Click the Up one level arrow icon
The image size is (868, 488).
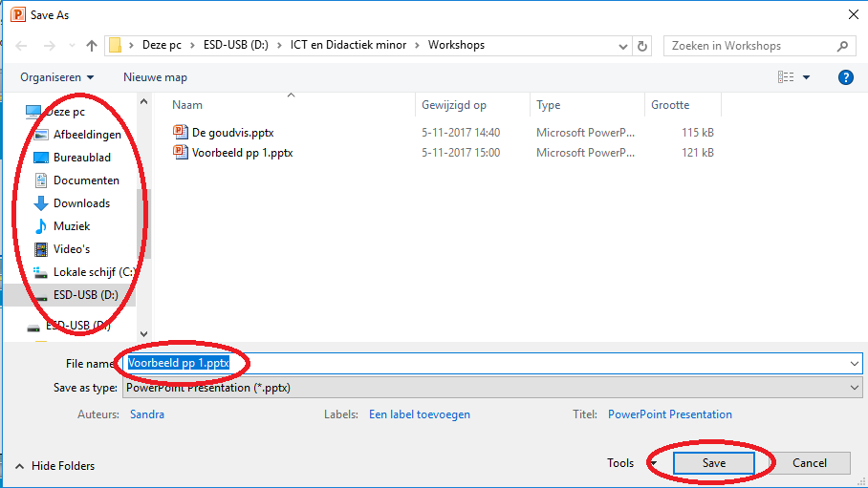(x=92, y=46)
